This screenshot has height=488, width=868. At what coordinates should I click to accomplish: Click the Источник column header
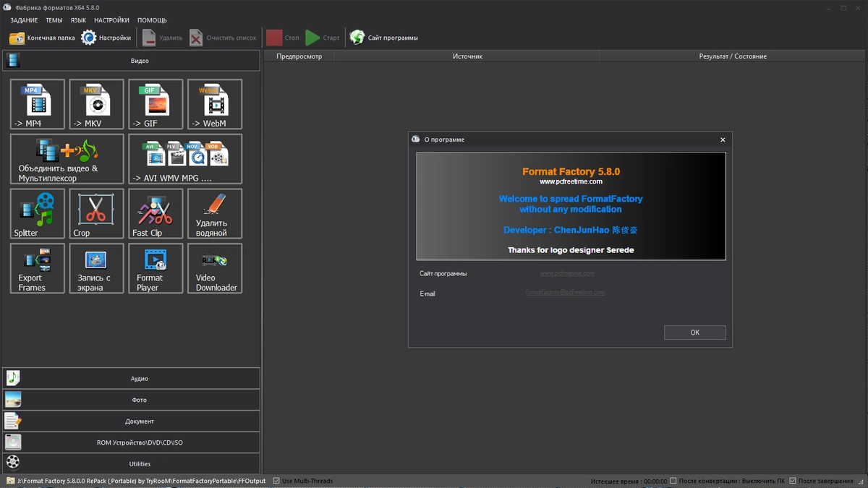point(467,56)
